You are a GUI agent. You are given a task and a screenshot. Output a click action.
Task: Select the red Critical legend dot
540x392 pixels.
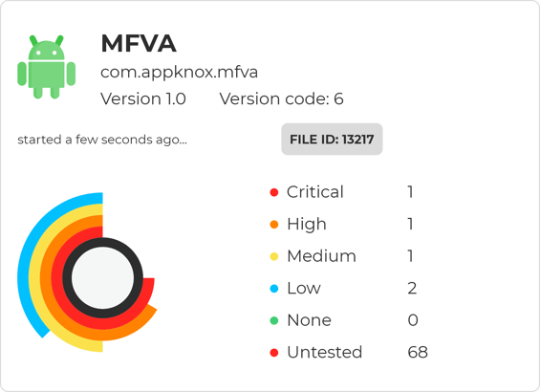point(274,192)
